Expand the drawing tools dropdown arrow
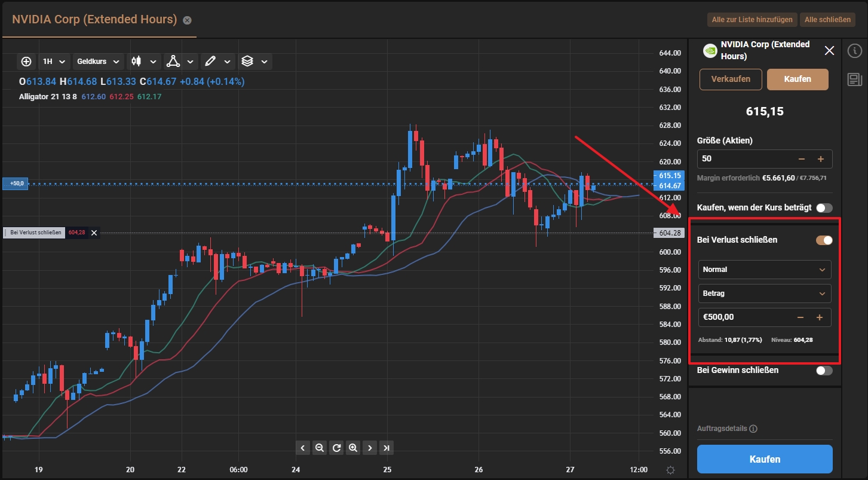 coord(227,62)
